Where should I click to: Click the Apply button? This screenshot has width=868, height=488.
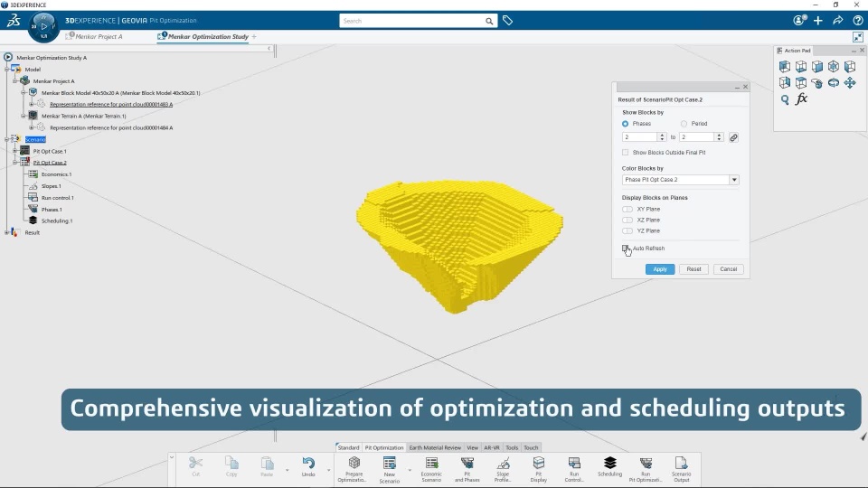point(660,269)
